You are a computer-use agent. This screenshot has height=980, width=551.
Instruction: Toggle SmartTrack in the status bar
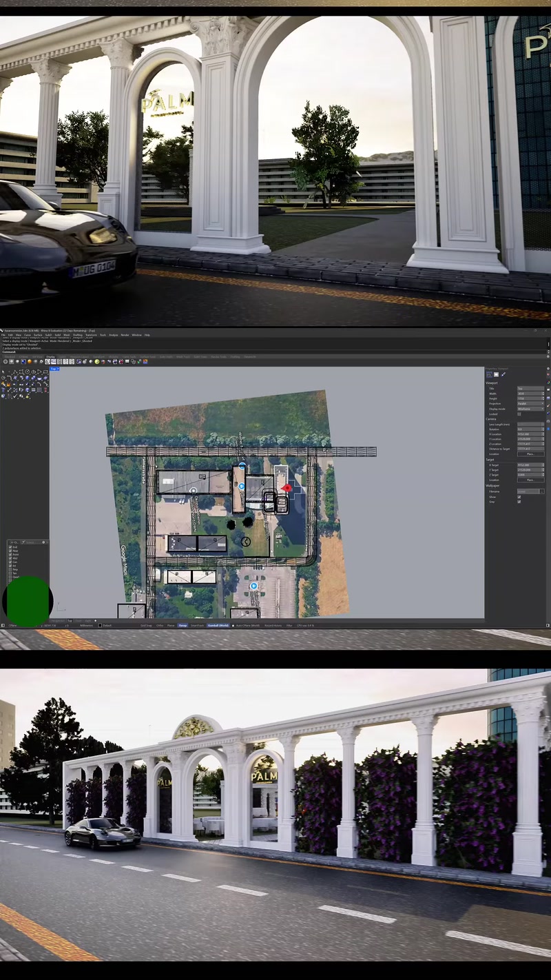[x=198, y=625]
